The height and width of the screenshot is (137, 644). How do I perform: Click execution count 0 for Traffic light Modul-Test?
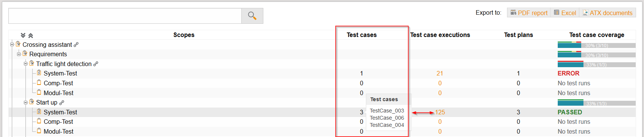click(440, 93)
